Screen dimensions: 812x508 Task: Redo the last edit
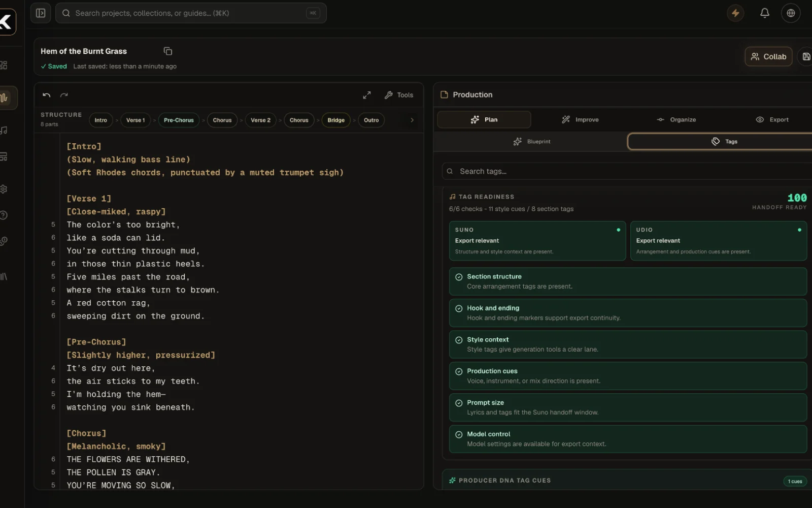coord(64,95)
